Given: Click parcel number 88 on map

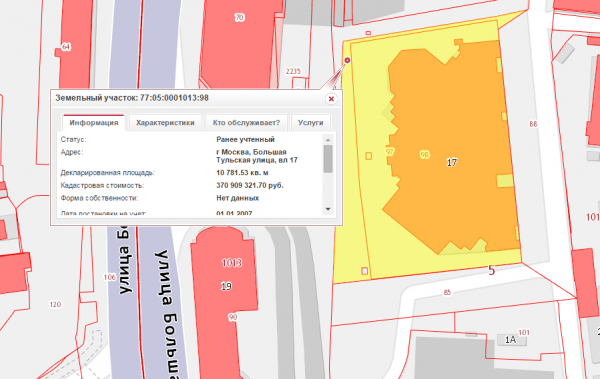Looking at the screenshot, I should (533, 124).
